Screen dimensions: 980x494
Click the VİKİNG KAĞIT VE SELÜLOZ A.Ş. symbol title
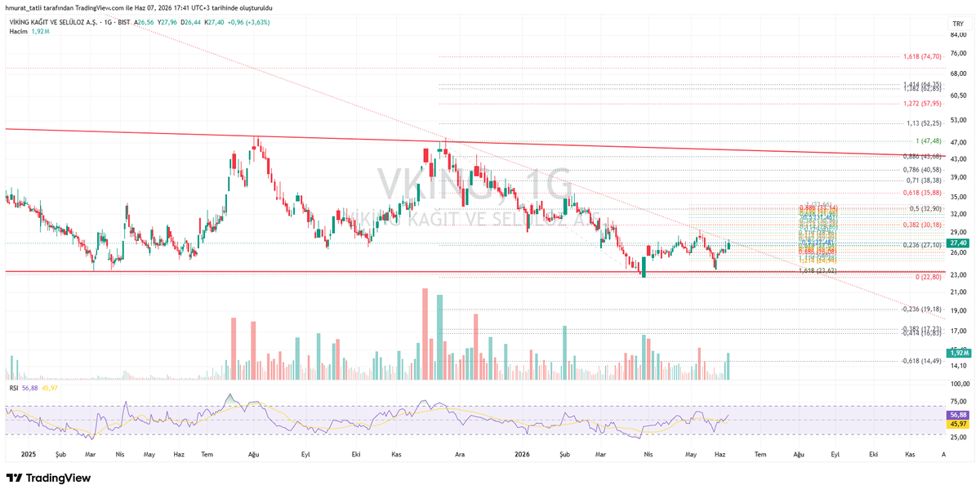56,21
